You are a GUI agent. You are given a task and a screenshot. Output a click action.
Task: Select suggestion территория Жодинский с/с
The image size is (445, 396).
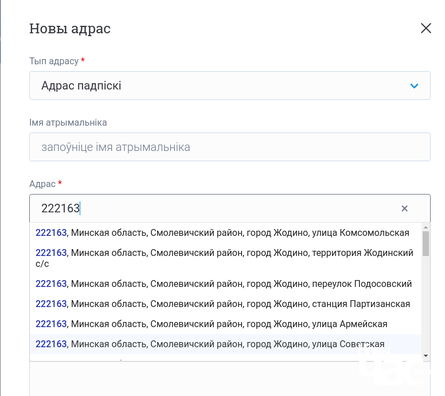[x=225, y=258]
